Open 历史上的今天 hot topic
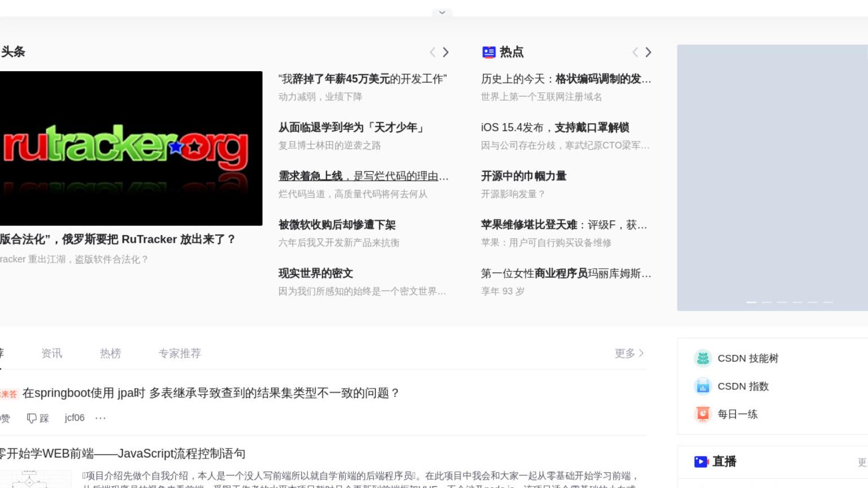This screenshot has width=868, height=488. [566, 79]
